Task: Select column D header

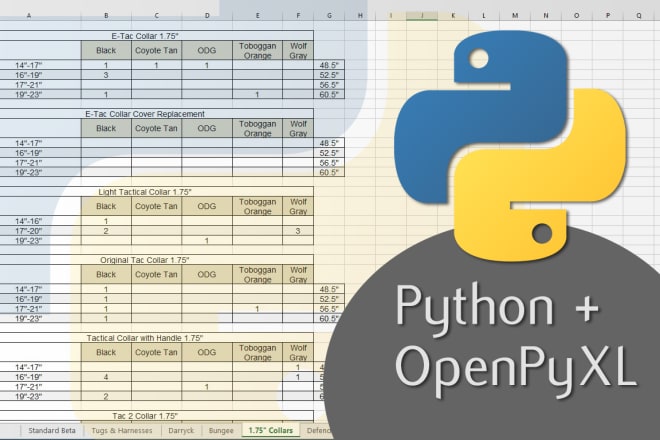Action: 207,16
